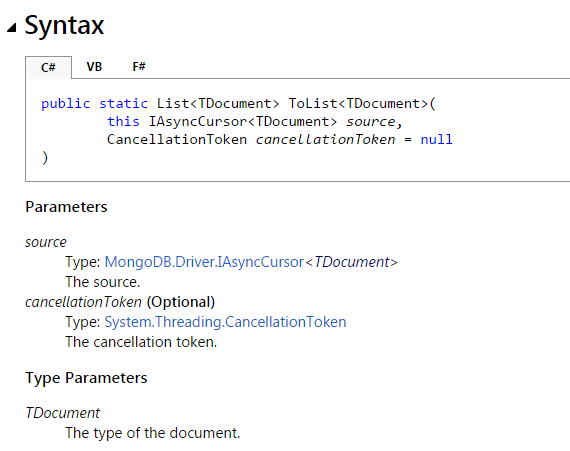Click italic TDocument in source type
This screenshot has height=451, width=570.
[352, 262]
